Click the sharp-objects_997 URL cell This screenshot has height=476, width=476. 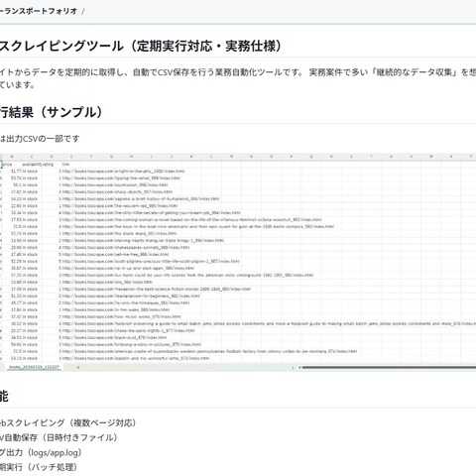point(117,191)
